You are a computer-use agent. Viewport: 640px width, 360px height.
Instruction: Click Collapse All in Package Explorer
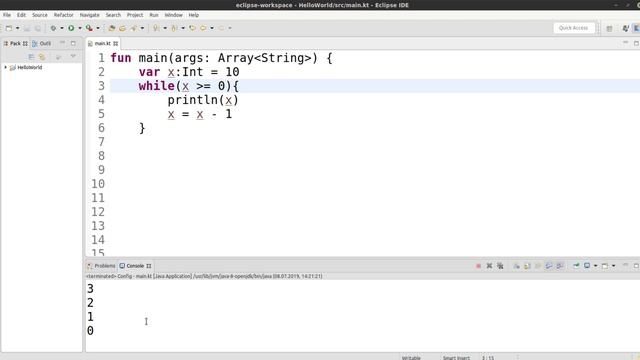click(x=31, y=57)
